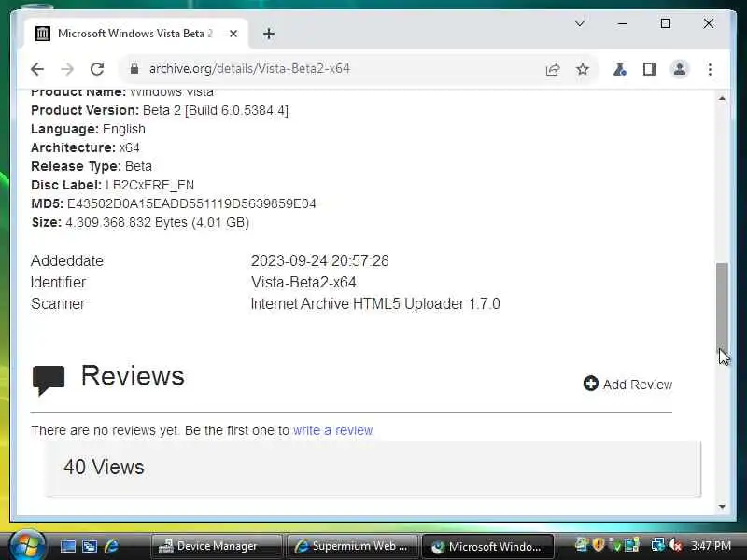This screenshot has width=747, height=560.
Task: Click the plus icon beside Add Review
Action: (x=591, y=384)
